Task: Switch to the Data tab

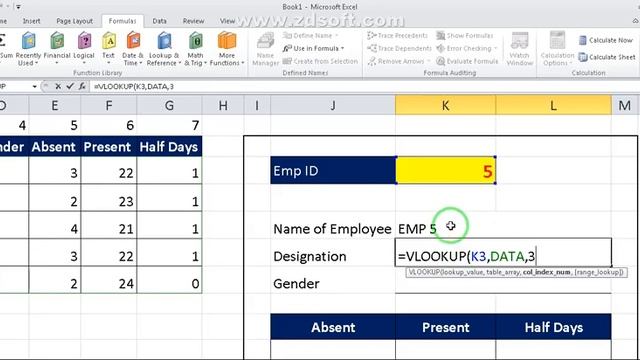Action: (x=159, y=21)
